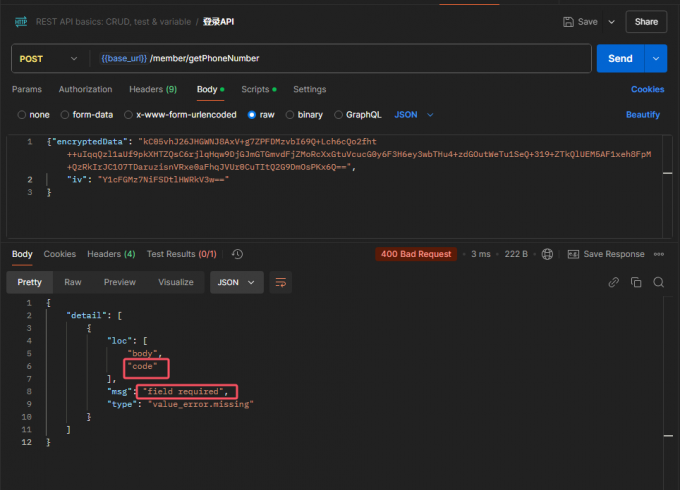Screen dimensions: 680x490
Task: Switch to Visualize response view
Action: [176, 282]
